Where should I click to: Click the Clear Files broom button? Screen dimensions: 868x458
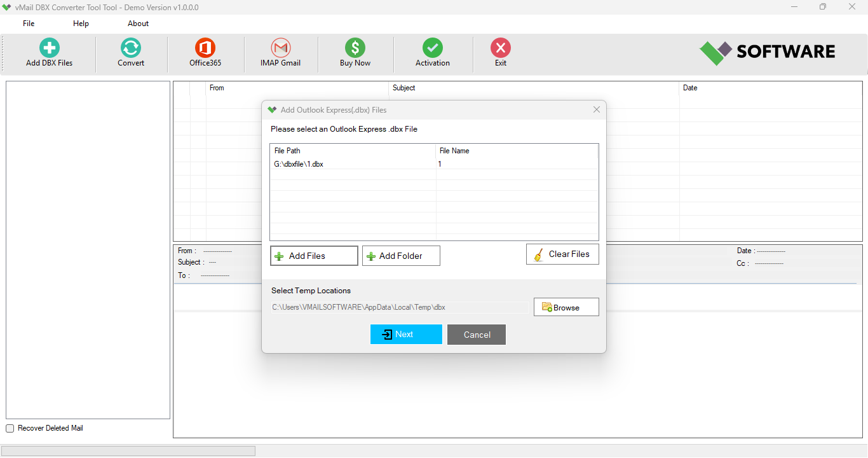(562, 254)
